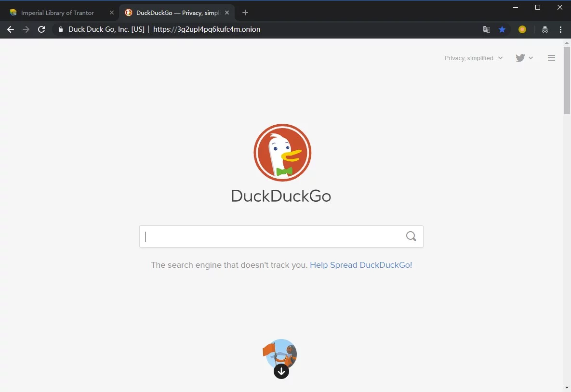Click the DuckDuckGo wordmark text
The width and height of the screenshot is (571, 392).
tap(281, 196)
